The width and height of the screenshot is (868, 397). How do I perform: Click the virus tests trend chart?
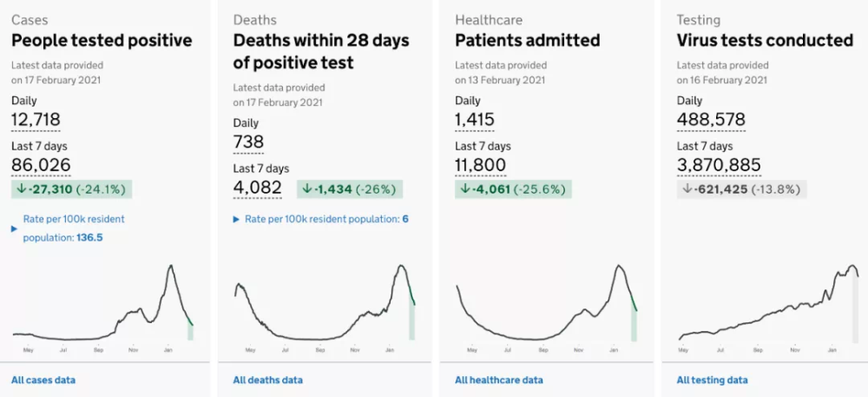769,304
